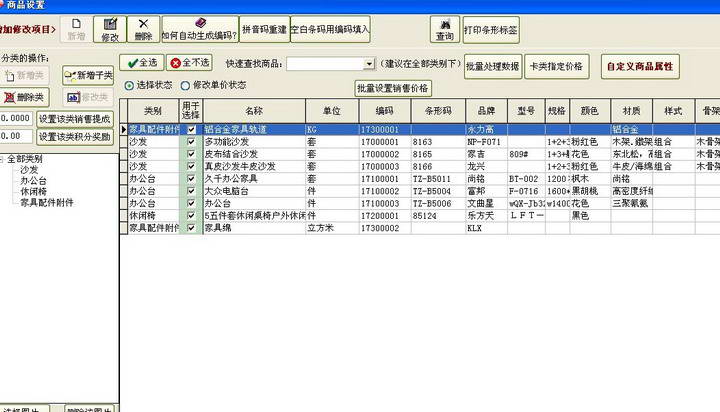The height and width of the screenshot is (412, 720).
Task: Select row indicator arrow of first row
Action: (124, 130)
